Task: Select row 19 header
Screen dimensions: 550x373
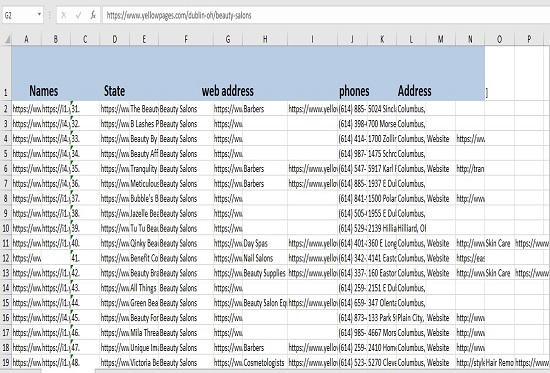Action: (6, 362)
